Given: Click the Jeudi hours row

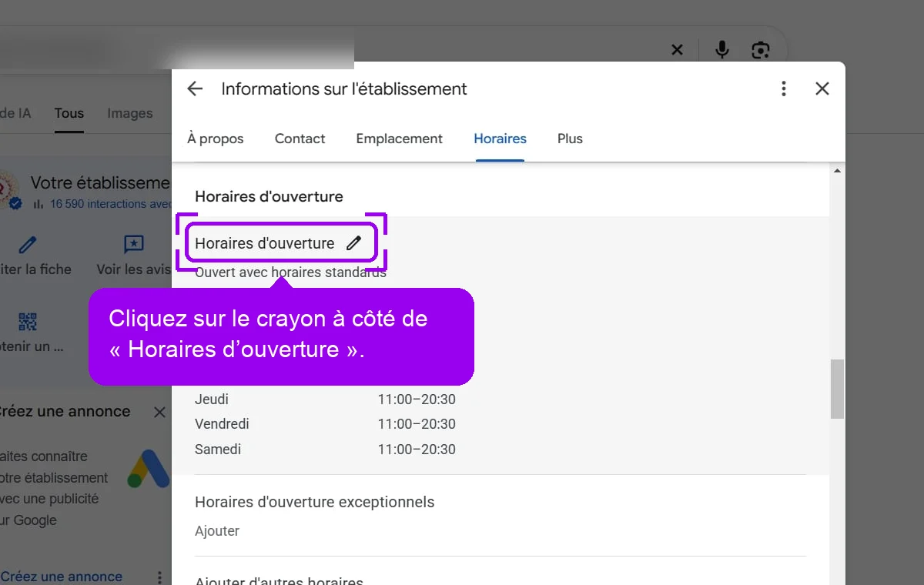Looking at the screenshot, I should [325, 399].
